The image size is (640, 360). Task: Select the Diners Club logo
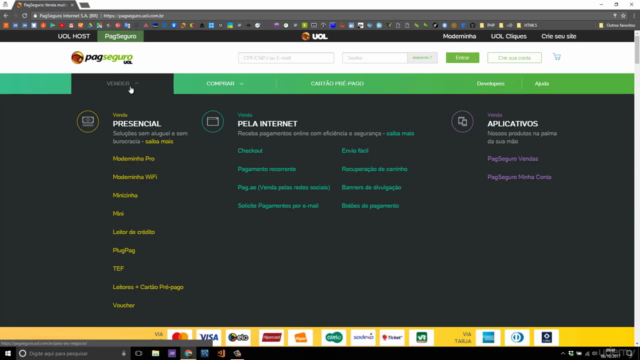pos(517,337)
